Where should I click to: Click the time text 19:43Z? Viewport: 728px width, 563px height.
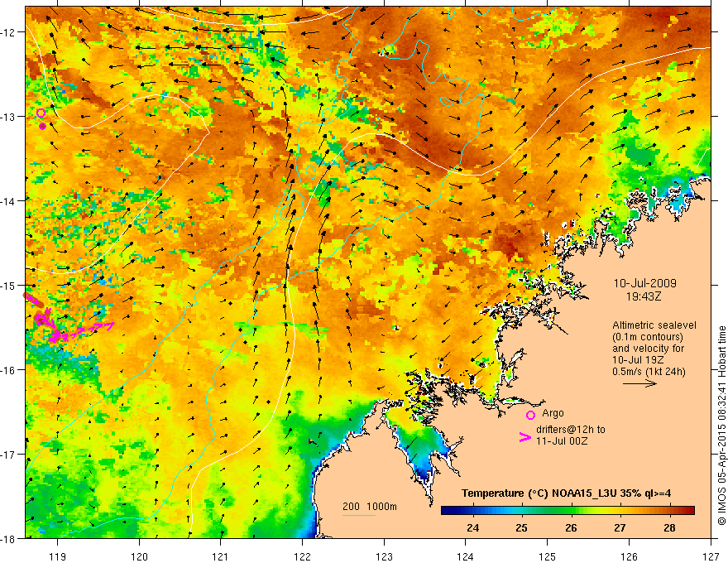coord(643,296)
